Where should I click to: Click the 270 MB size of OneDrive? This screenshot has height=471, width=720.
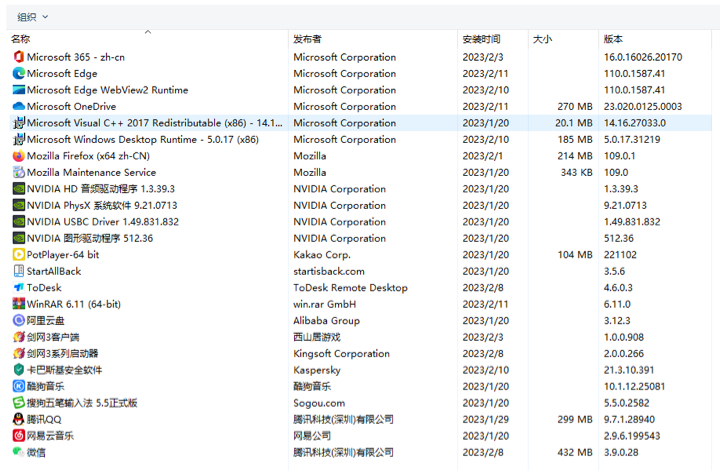click(575, 107)
